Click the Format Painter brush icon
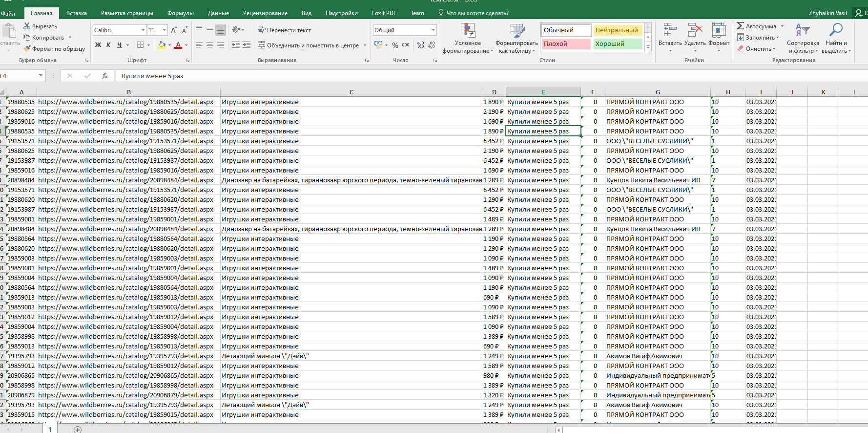 [x=27, y=48]
